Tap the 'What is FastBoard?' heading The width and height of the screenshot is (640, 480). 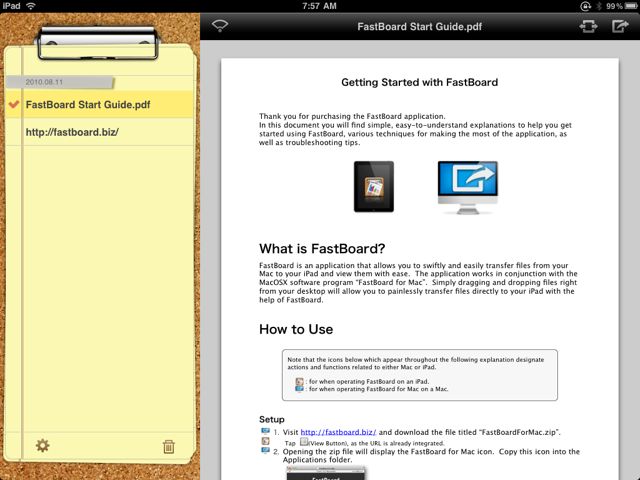point(322,249)
